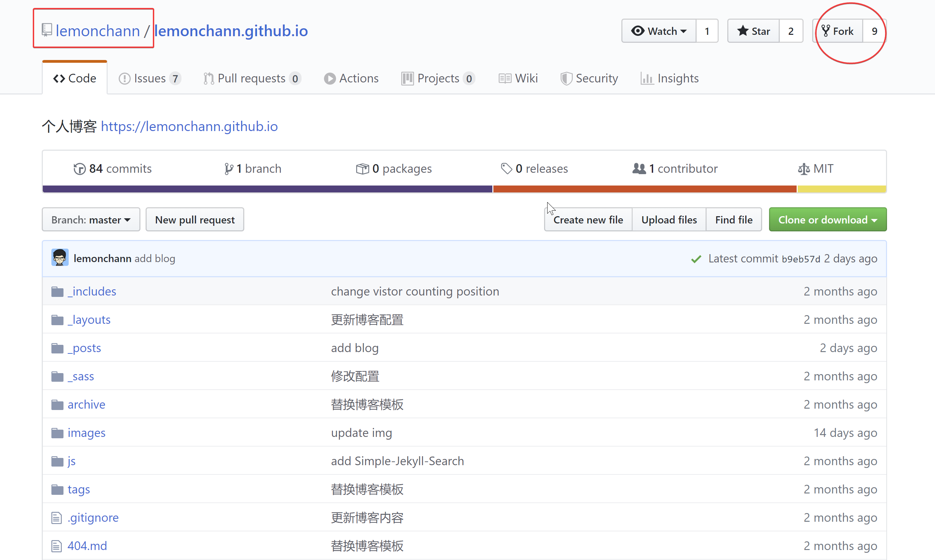
Task: Open the Security tab
Action: click(589, 78)
